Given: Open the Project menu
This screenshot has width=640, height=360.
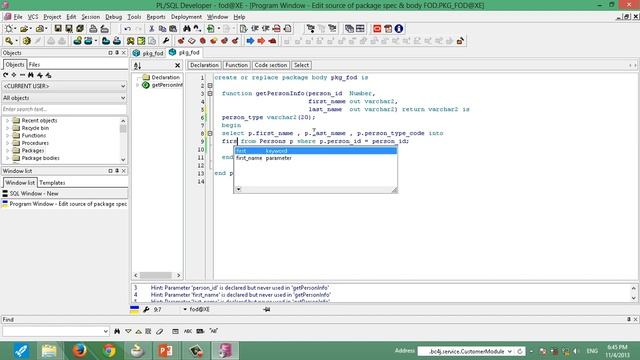Looking at the screenshot, I should 52,17.
